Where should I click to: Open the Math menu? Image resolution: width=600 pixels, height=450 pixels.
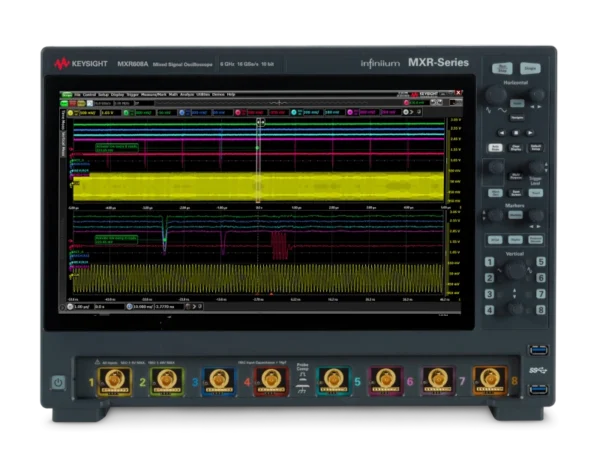click(x=173, y=95)
